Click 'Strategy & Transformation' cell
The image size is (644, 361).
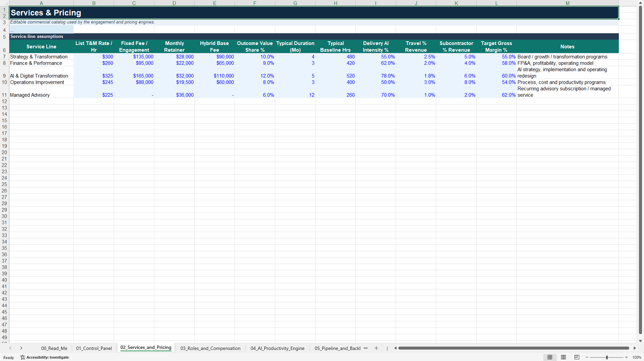[x=41, y=57]
